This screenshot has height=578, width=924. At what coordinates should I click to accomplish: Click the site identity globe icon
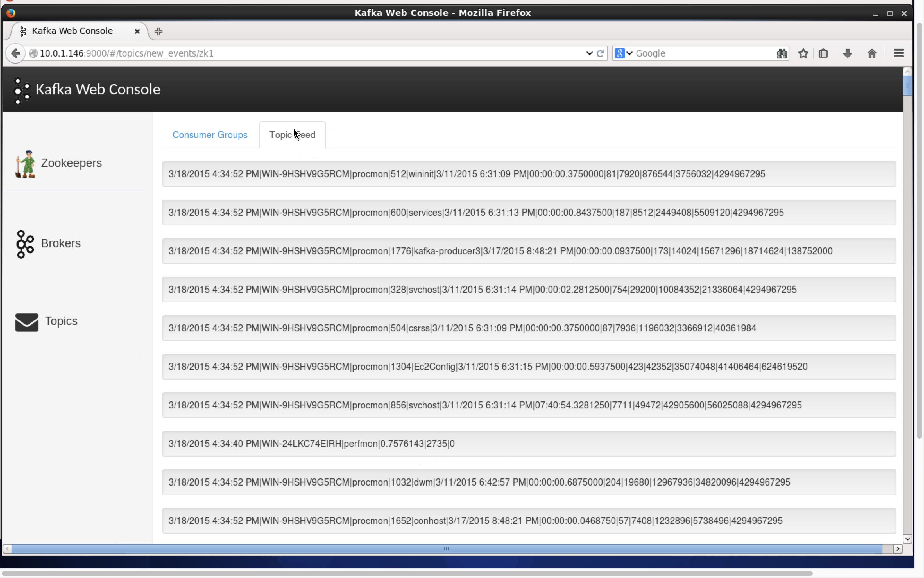tap(33, 53)
